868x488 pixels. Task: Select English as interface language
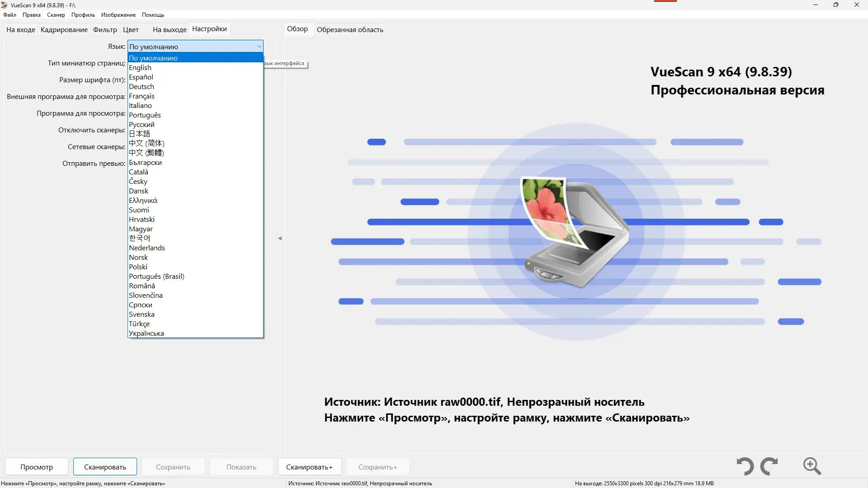(140, 67)
